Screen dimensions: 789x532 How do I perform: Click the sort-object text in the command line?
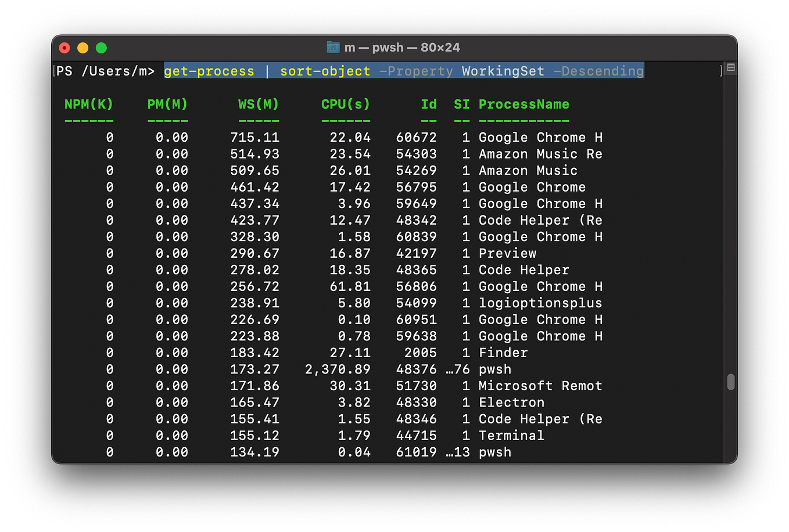coord(325,71)
